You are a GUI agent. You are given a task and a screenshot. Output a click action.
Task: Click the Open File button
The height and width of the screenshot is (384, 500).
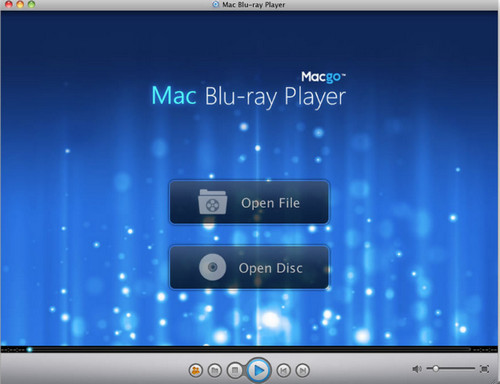(249, 202)
